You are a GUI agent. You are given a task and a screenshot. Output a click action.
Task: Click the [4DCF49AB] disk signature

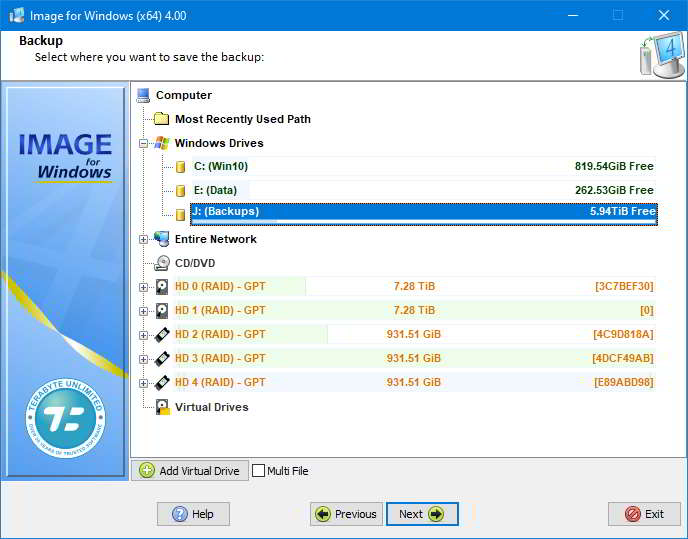click(x=623, y=359)
